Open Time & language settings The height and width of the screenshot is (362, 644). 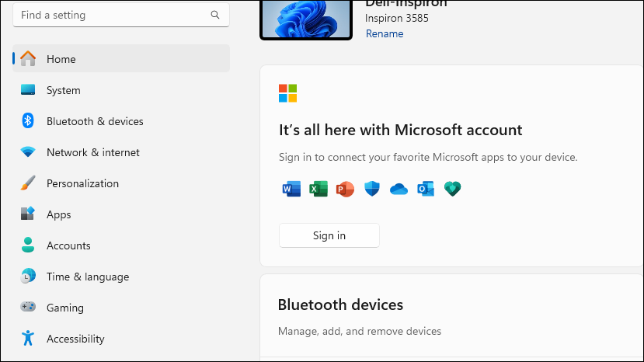coord(121,277)
